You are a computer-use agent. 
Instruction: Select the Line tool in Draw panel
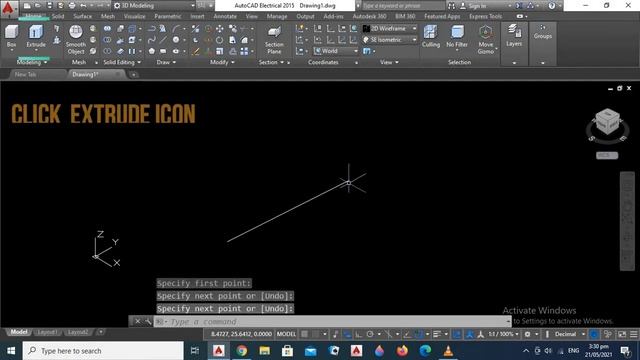163,40
